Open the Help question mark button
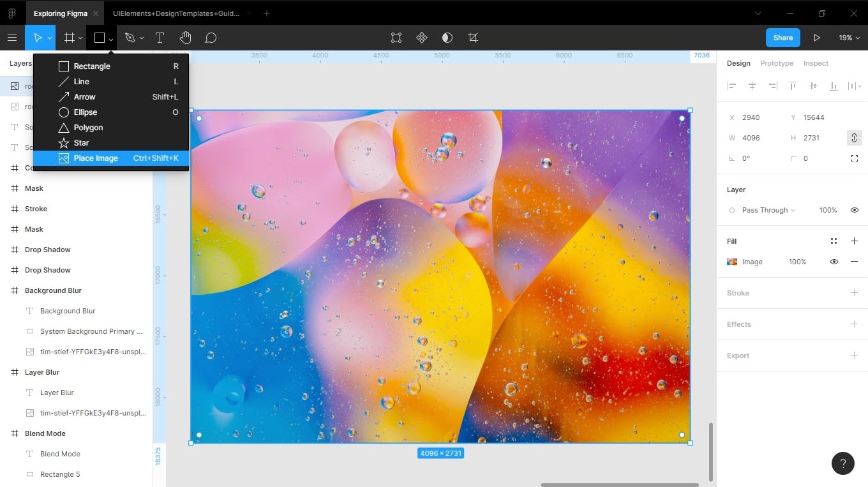 coord(843,463)
